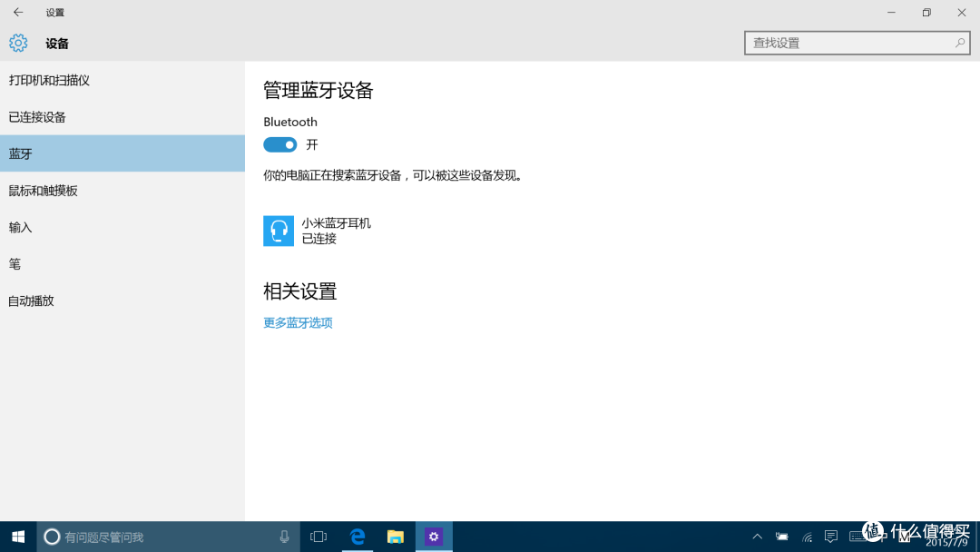Open the 自动播放 settings page
980x552 pixels.
tap(122, 301)
